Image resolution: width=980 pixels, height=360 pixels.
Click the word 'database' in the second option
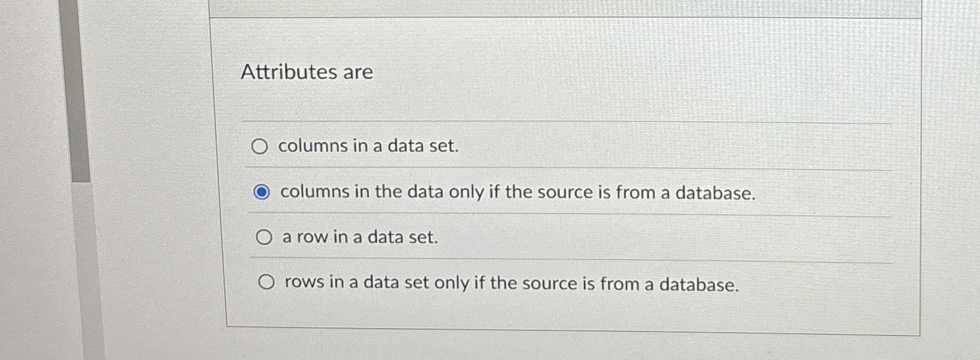[715, 193]
